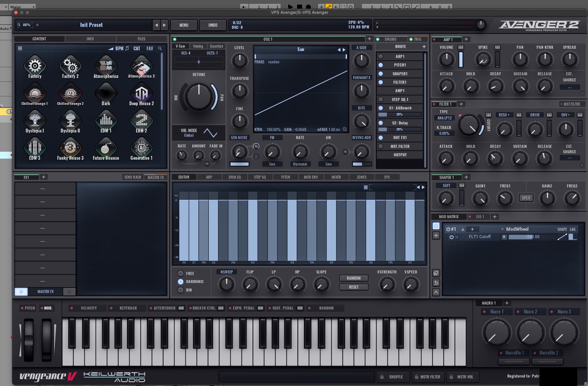Select previous waveform arrow in Saw display

[339, 50]
